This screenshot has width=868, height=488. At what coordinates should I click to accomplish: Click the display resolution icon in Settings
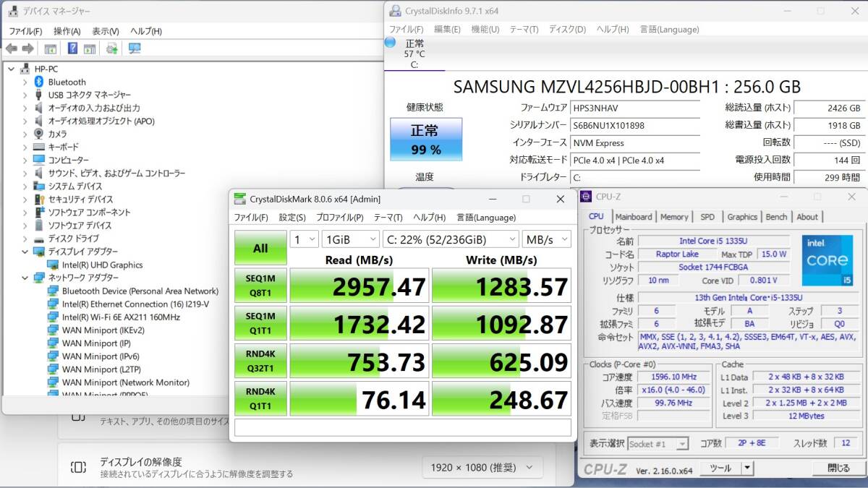point(79,467)
